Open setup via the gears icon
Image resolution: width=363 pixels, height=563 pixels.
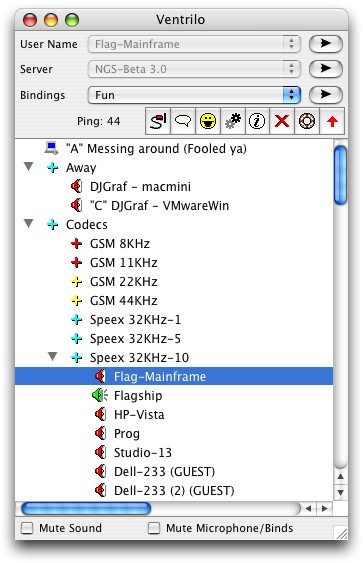[233, 121]
